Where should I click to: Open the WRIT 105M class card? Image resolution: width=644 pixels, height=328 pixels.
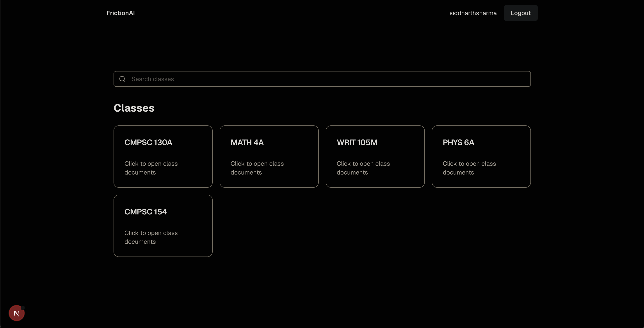[x=375, y=157]
